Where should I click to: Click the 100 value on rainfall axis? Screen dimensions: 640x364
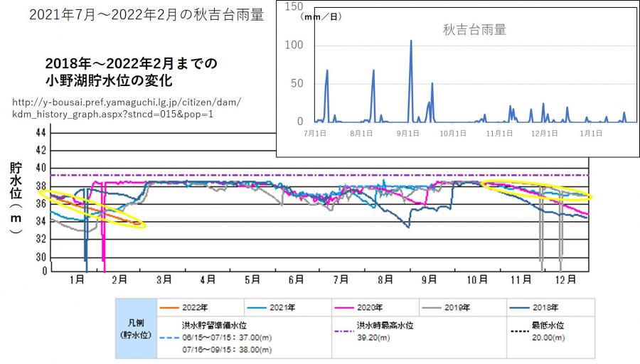294,45
